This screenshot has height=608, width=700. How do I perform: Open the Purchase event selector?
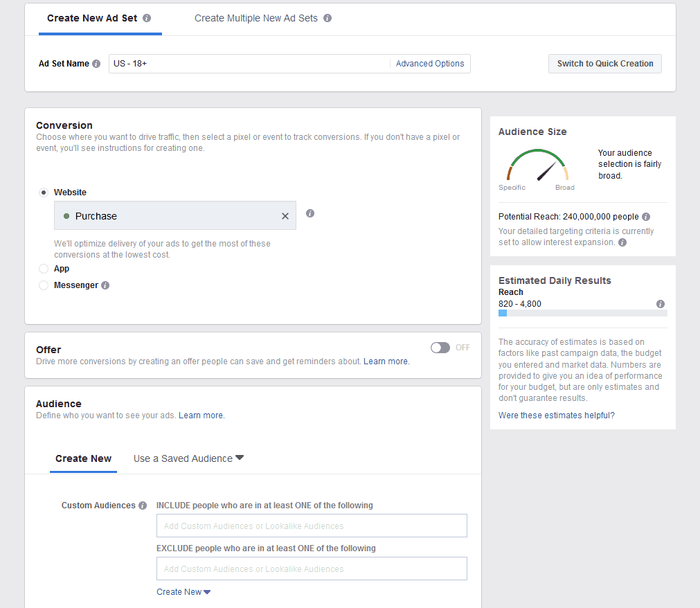click(175, 215)
